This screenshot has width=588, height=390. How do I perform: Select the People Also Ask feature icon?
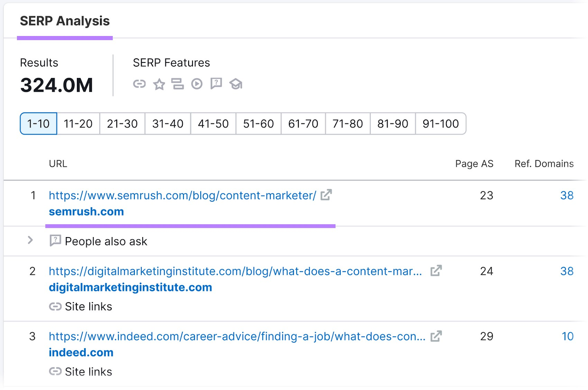click(216, 84)
